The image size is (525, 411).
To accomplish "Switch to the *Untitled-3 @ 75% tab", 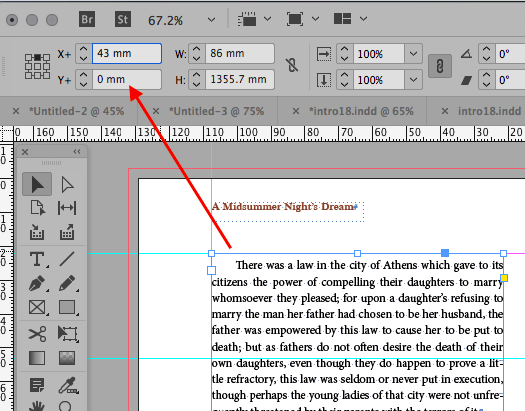I will click(216, 111).
